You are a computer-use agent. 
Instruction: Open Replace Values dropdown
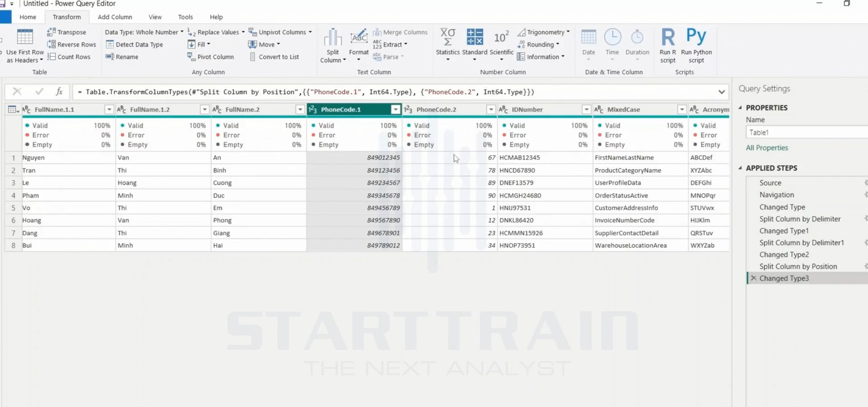coord(216,32)
